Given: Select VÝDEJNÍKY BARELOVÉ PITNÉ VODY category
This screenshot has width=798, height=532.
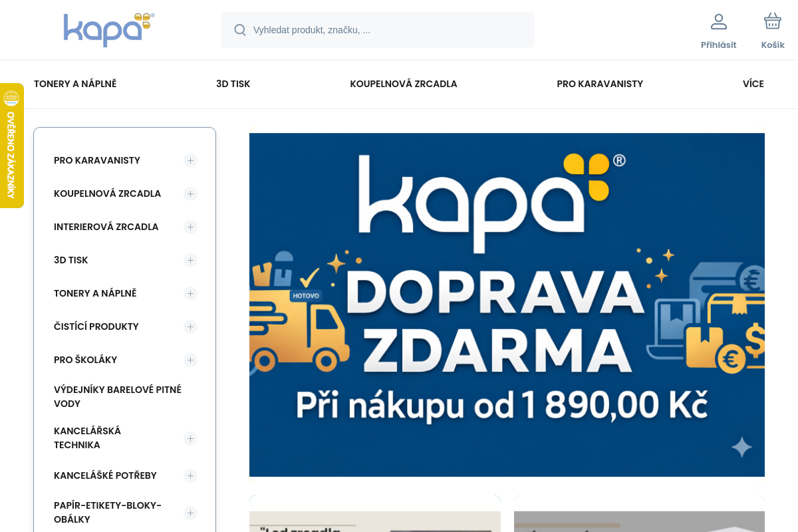Looking at the screenshot, I should point(118,396).
